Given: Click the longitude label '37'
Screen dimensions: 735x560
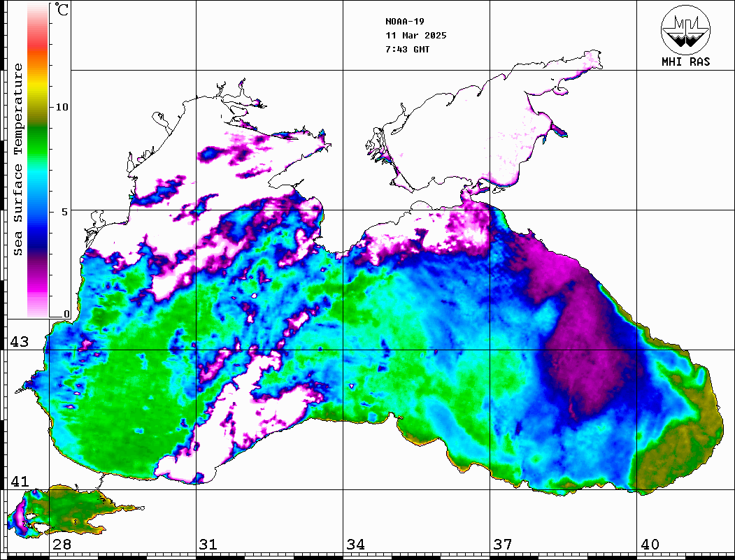Looking at the screenshot, I should pyautogui.click(x=503, y=544).
